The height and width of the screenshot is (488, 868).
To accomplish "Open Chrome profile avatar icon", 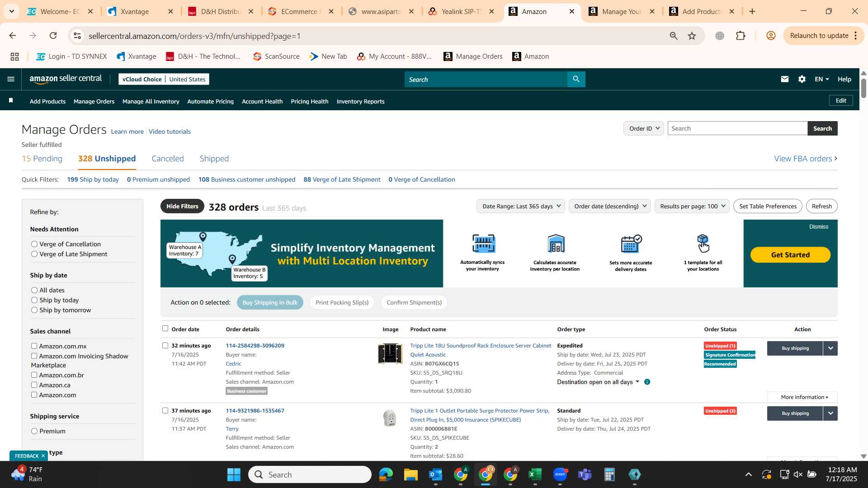I will coord(771,36).
